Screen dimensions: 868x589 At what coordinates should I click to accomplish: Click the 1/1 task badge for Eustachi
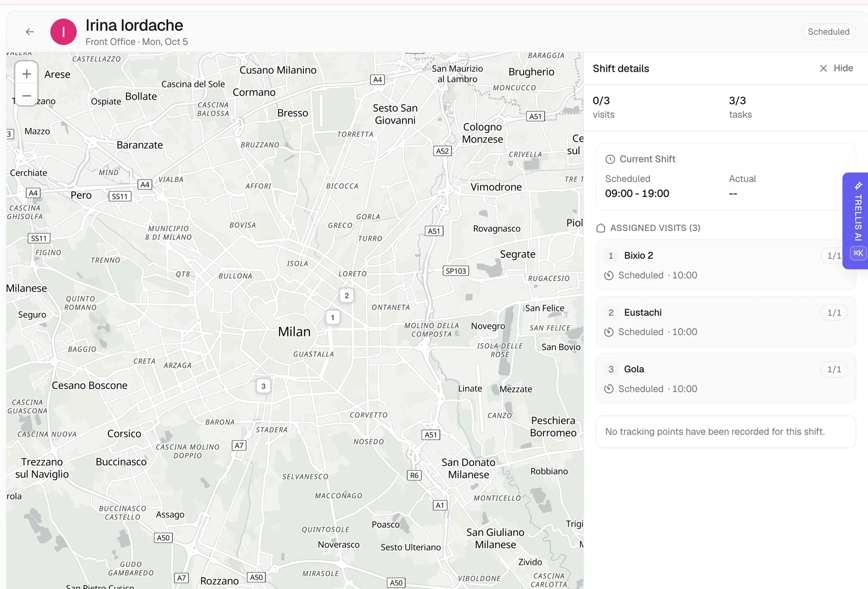pyautogui.click(x=834, y=313)
